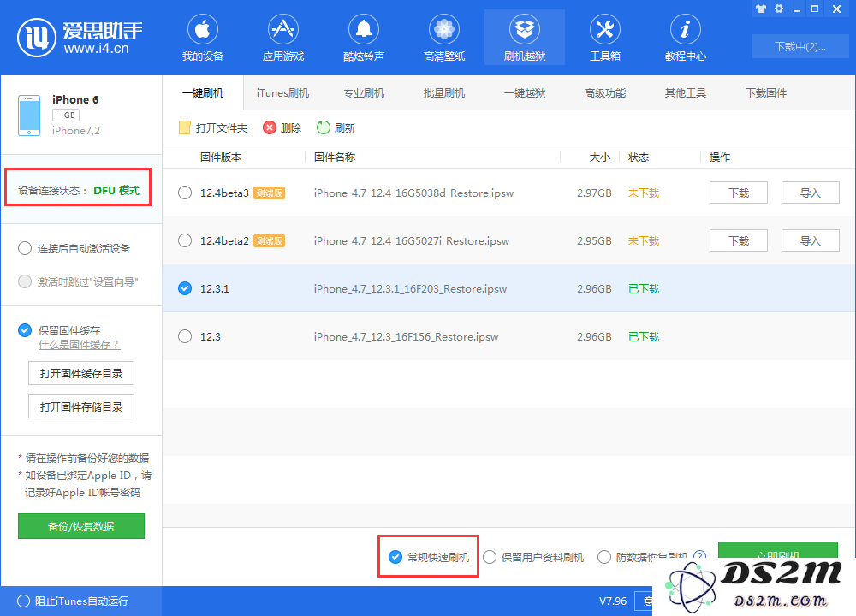Click 导入 button for 12.4beta3 firmware
Screen dimensions: 856x616
click(810, 192)
